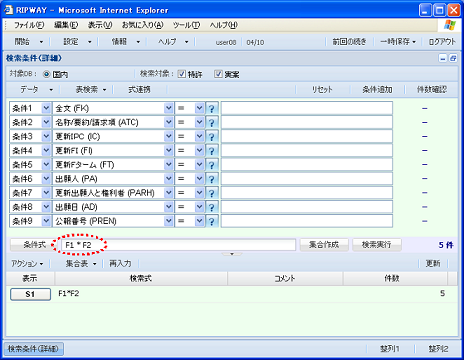
Task: Open the 公報番号 (PREN) field dropdown
Action: [169, 221]
